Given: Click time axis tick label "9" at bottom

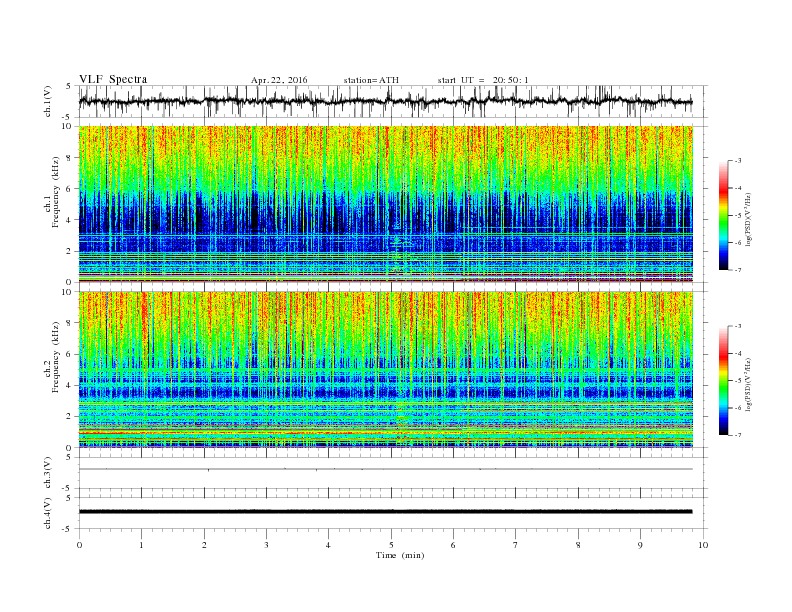Looking at the screenshot, I should click(640, 545).
